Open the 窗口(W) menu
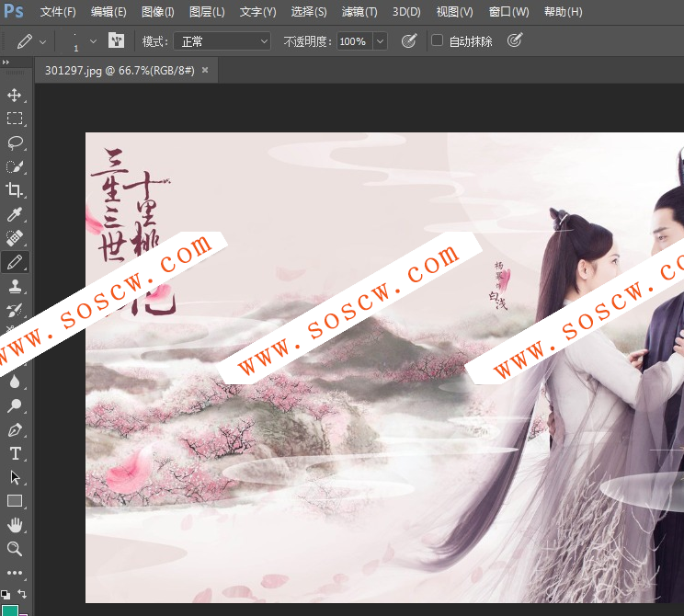Image resolution: width=684 pixels, height=616 pixels. [x=508, y=12]
